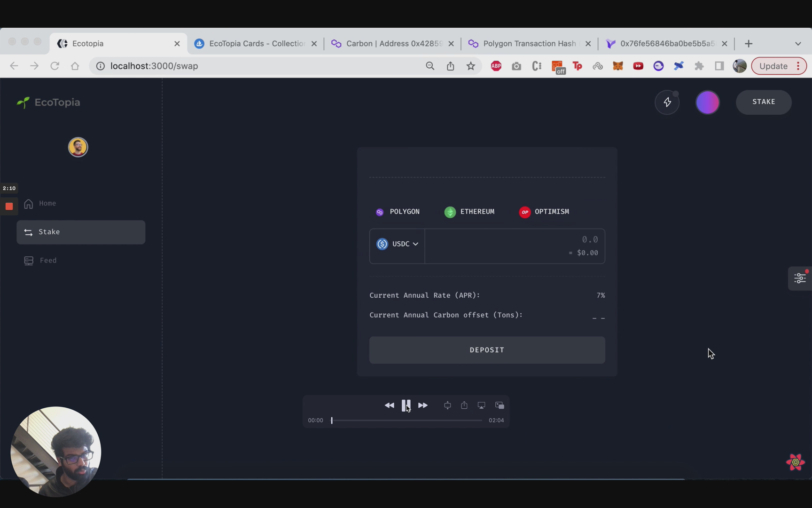
Task: Toggle the browser side panel
Action: point(719,66)
